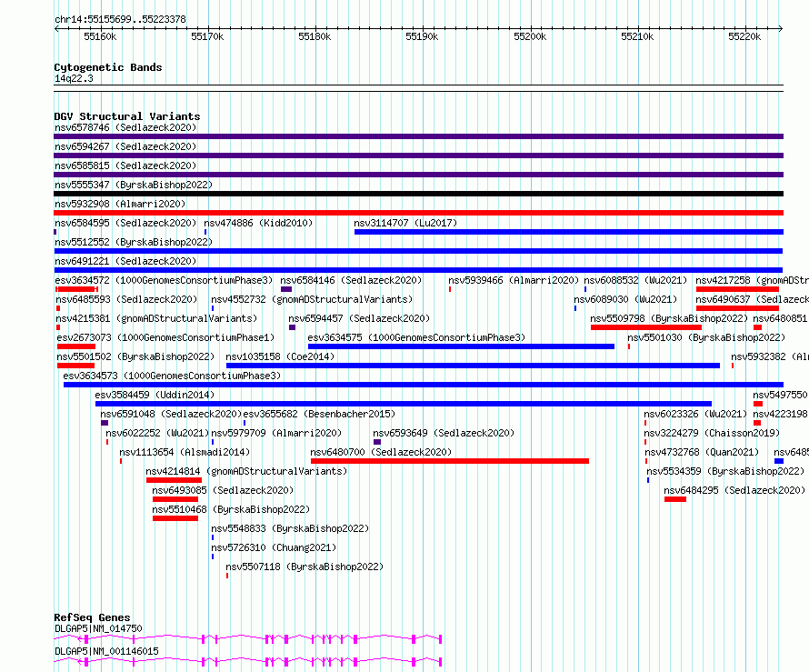Click nsv5510468 (ByrskaBishop2022) label

click(231, 509)
